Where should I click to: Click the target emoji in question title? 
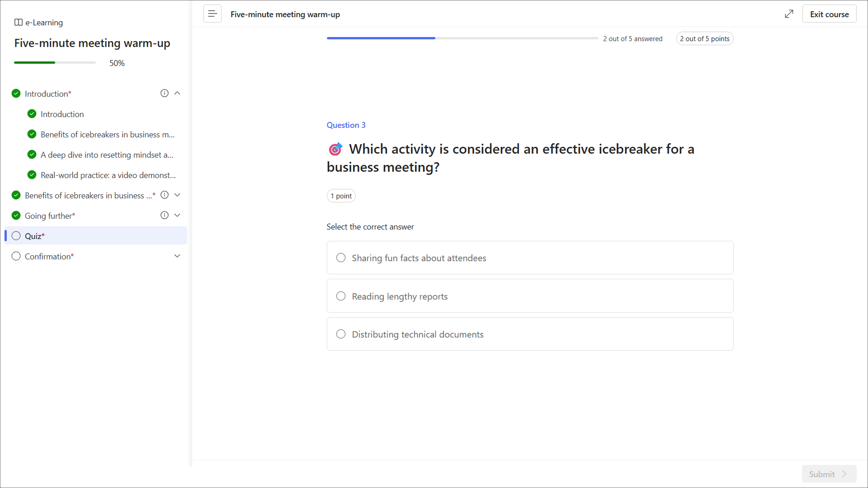[335, 149]
